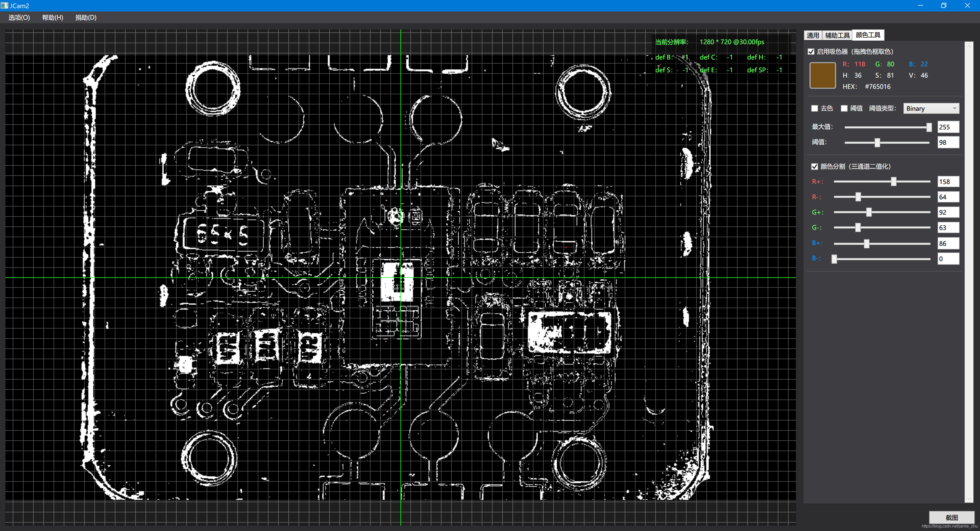Image resolution: width=980 pixels, height=531 pixels.
Task: Uncheck the 启用吸色器 checkbox
Action: 811,52
